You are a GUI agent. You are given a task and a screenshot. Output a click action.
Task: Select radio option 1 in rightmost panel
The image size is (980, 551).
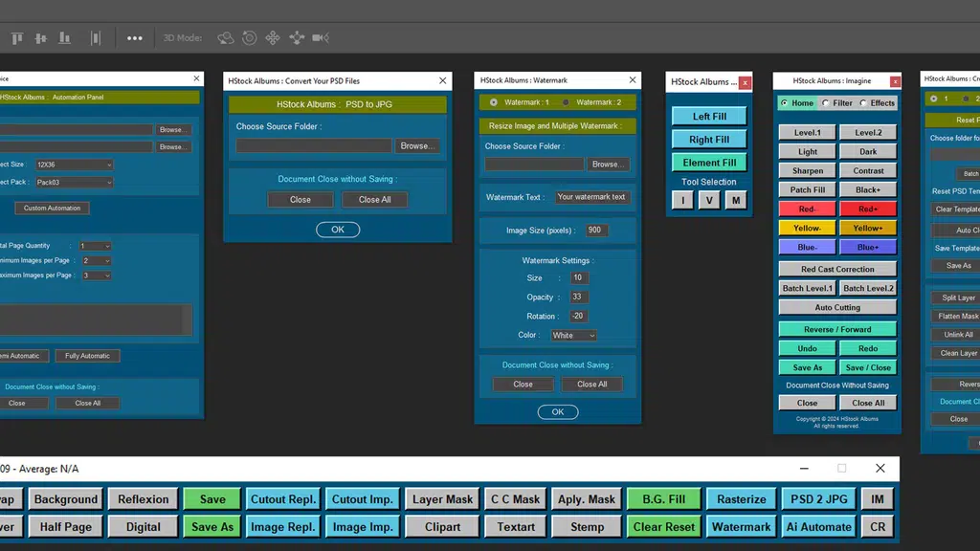pyautogui.click(x=934, y=99)
